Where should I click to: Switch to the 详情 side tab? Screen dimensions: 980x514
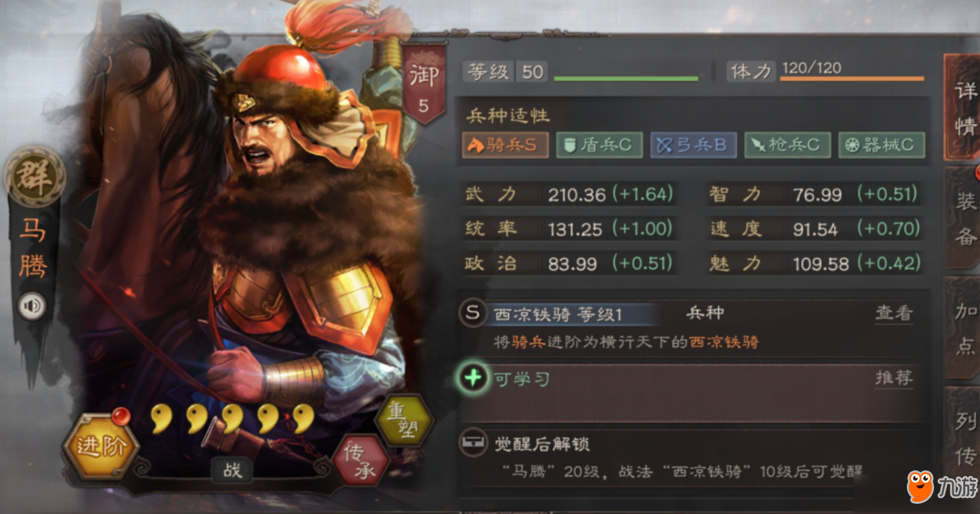tap(962, 108)
